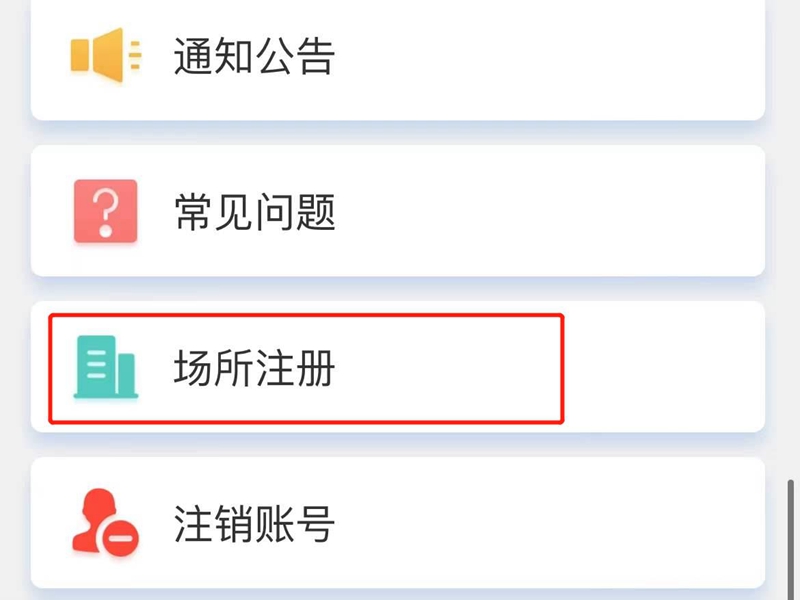Select the 常见问题 text label
The image size is (800, 600).
[254, 212]
